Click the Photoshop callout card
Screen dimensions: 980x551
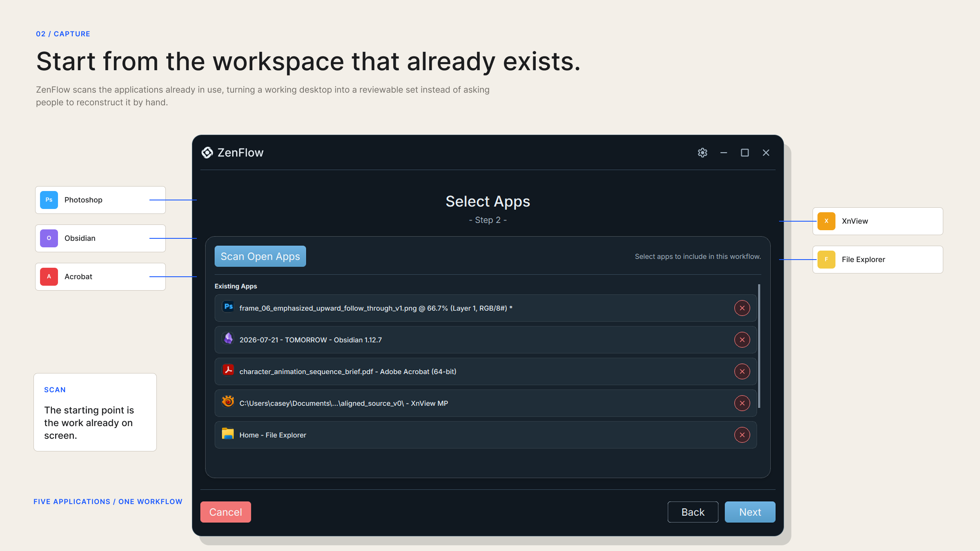100,200
